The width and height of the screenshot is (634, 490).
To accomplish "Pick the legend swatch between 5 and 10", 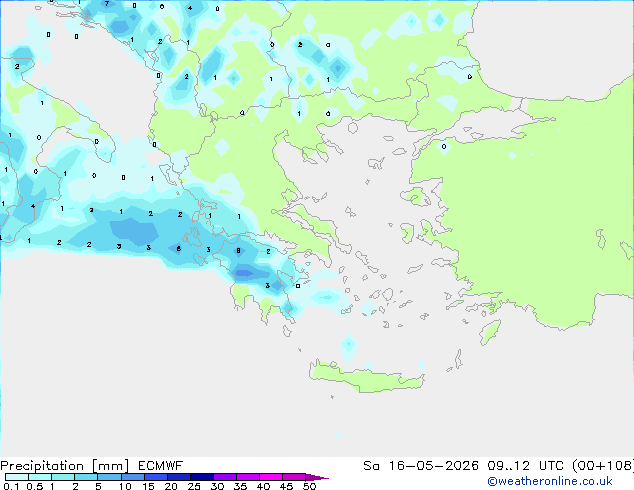I will (109, 477).
